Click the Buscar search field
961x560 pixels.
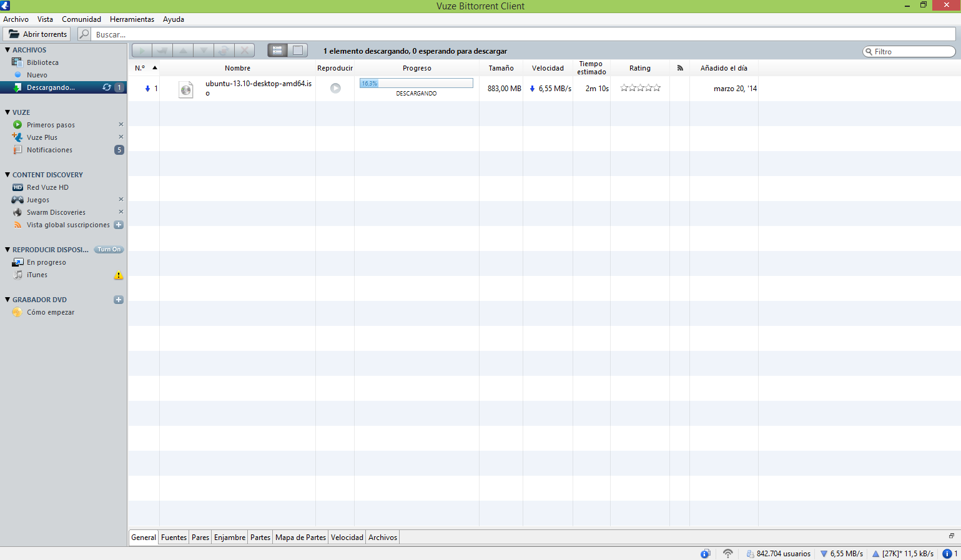click(x=523, y=34)
